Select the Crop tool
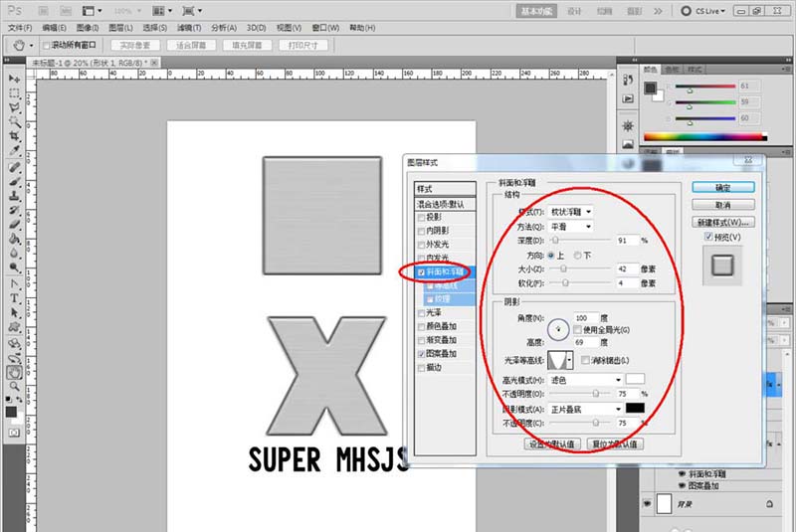Image resolution: width=796 pixels, height=532 pixels. [x=14, y=136]
